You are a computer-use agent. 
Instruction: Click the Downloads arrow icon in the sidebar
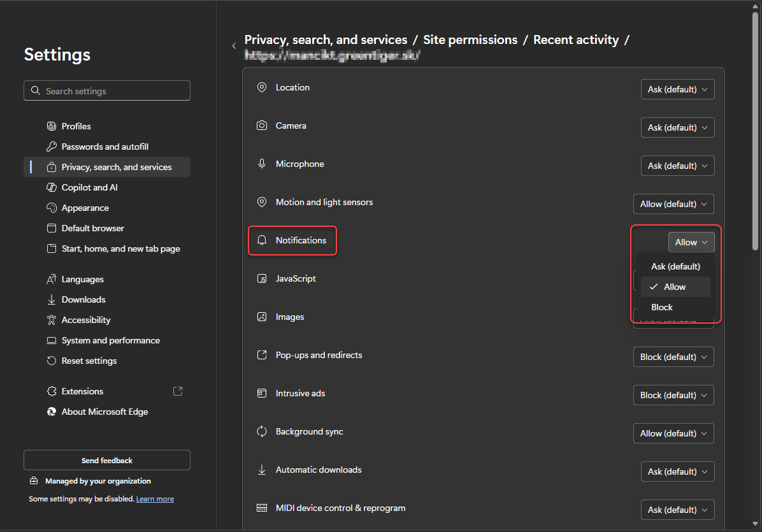pos(52,299)
